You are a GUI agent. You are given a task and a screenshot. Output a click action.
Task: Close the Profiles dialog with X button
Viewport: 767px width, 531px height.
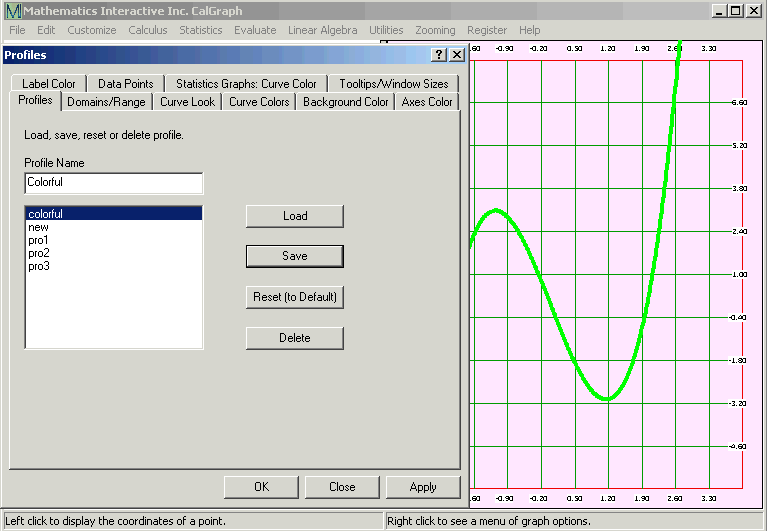point(457,55)
